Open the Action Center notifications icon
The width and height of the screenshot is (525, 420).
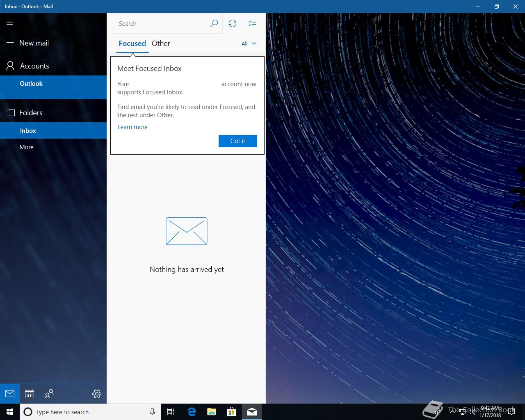click(x=511, y=412)
